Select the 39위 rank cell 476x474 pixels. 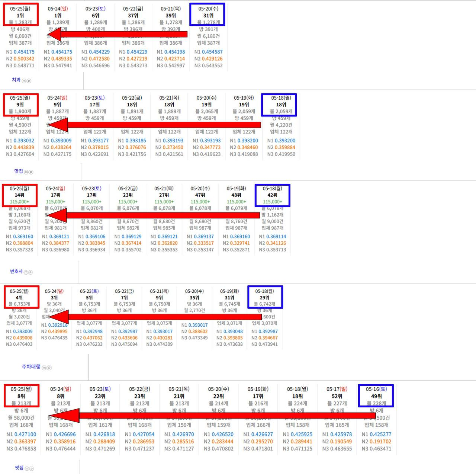(x=171, y=16)
